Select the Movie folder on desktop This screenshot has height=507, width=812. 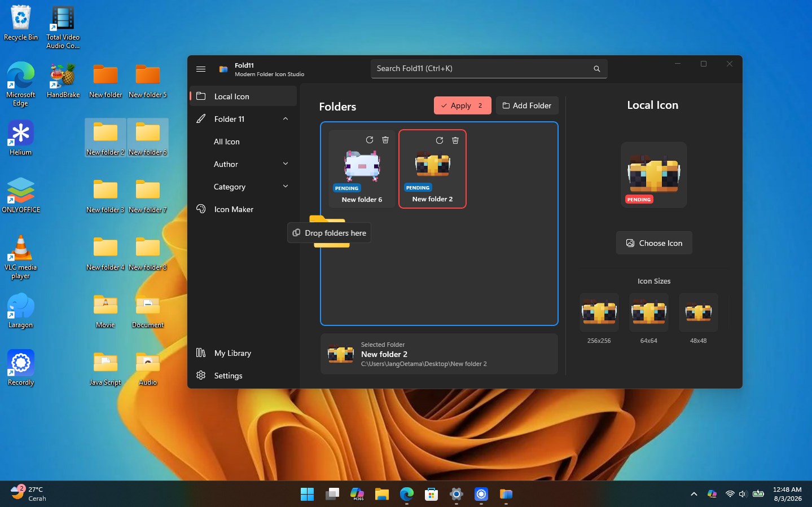pyautogui.click(x=106, y=310)
